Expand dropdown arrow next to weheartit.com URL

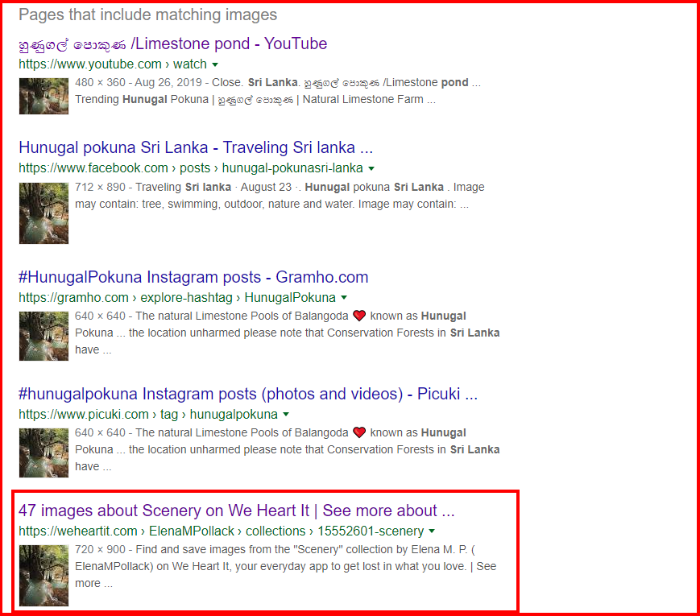pos(432,531)
